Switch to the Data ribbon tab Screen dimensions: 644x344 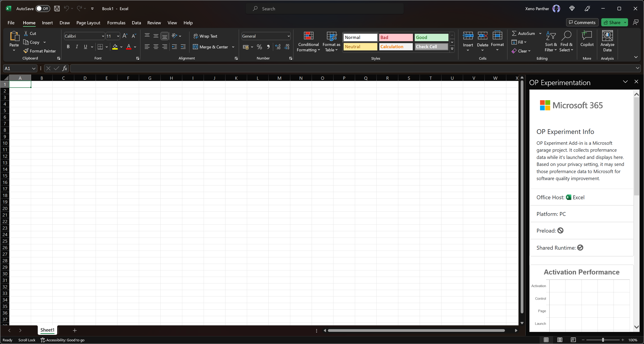(x=136, y=23)
